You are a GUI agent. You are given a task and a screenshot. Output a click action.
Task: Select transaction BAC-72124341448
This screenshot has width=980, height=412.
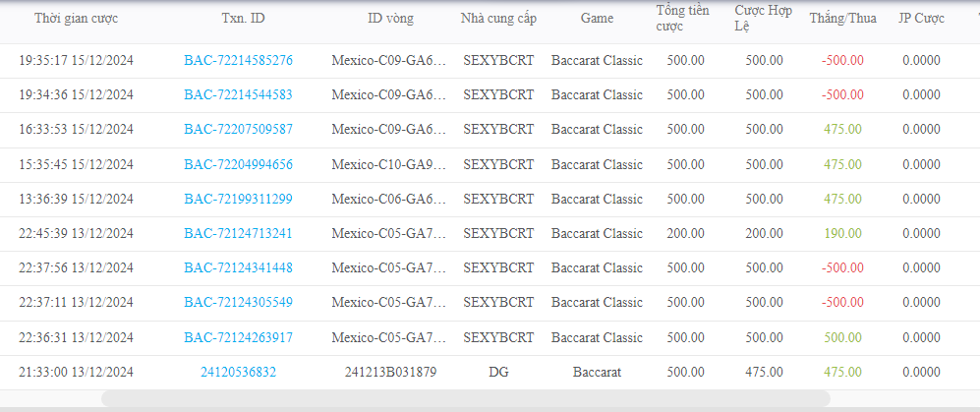point(238,268)
